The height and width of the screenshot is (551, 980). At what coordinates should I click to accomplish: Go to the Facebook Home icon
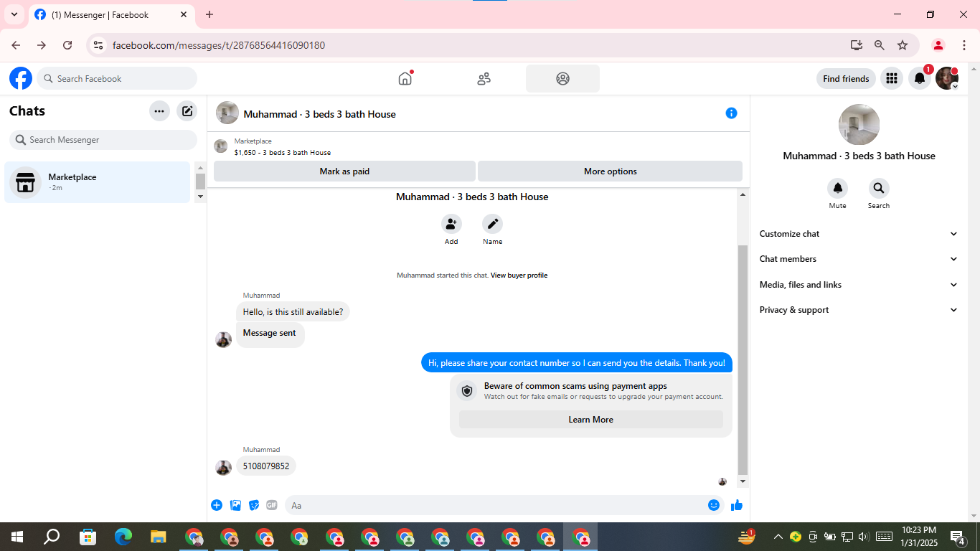405,78
